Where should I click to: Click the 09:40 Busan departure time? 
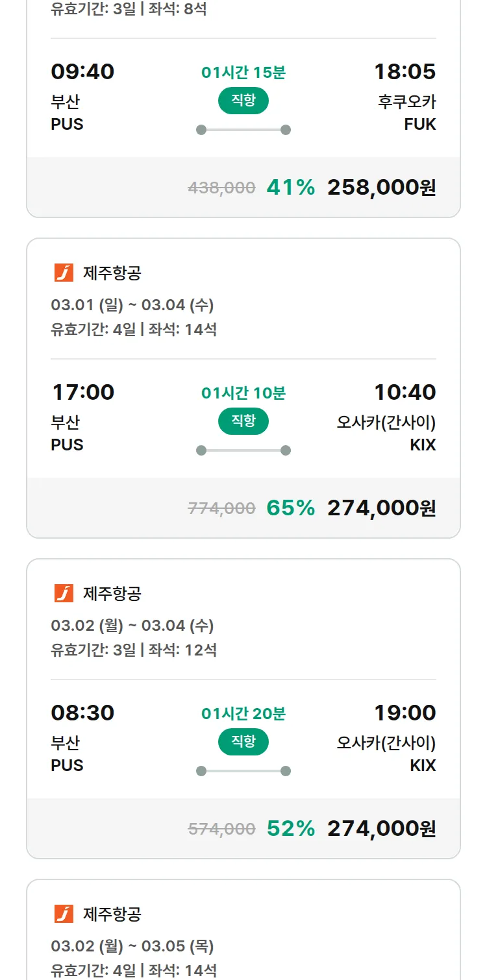(82, 71)
